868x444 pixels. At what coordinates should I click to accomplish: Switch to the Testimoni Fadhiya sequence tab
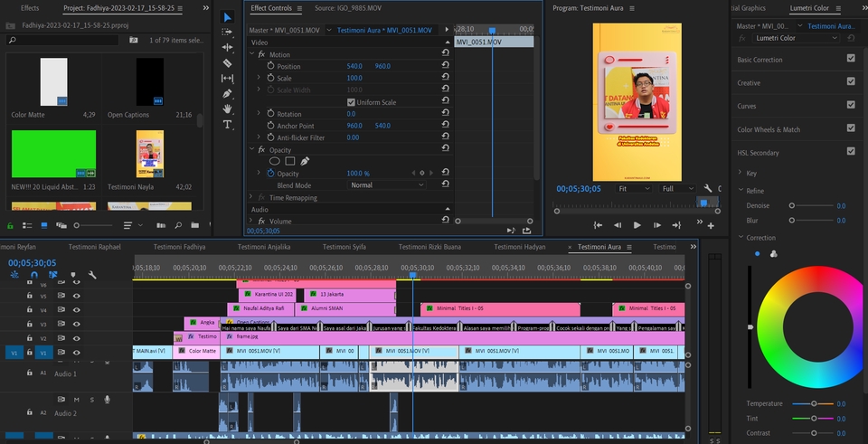179,247
